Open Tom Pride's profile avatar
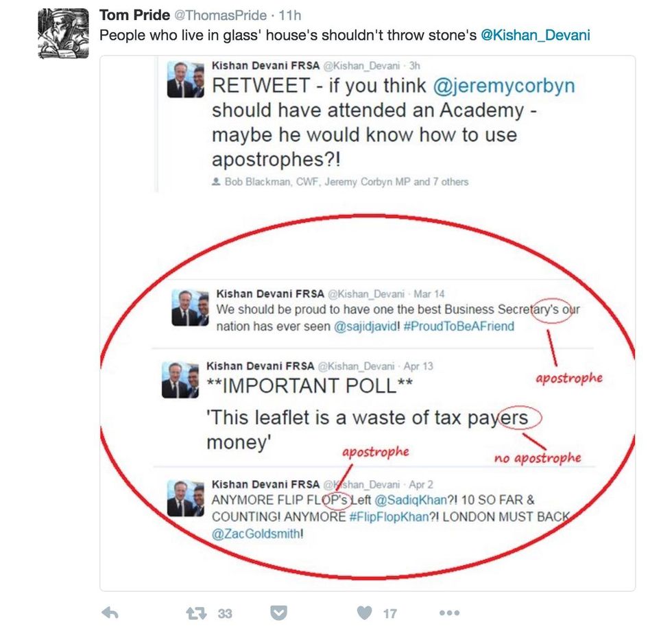 [63, 34]
